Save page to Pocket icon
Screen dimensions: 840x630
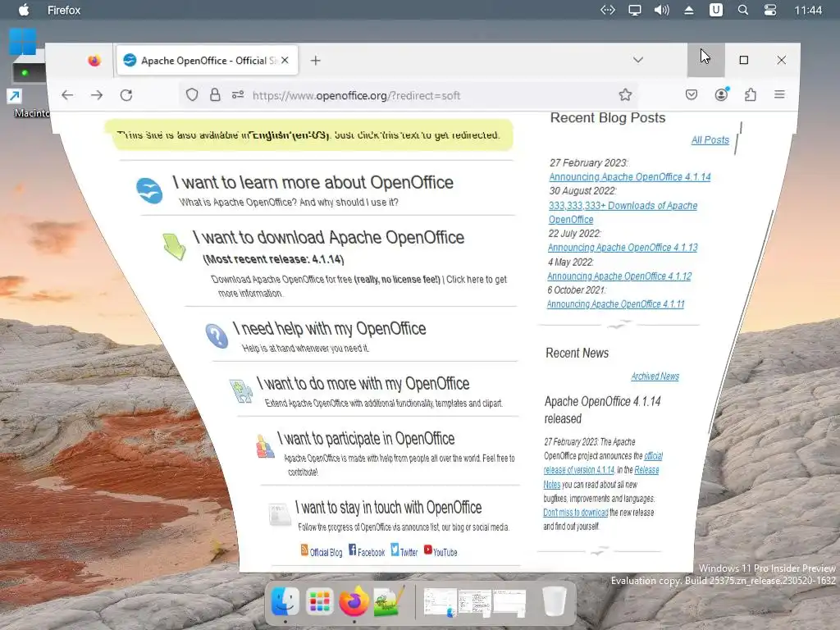pos(691,95)
